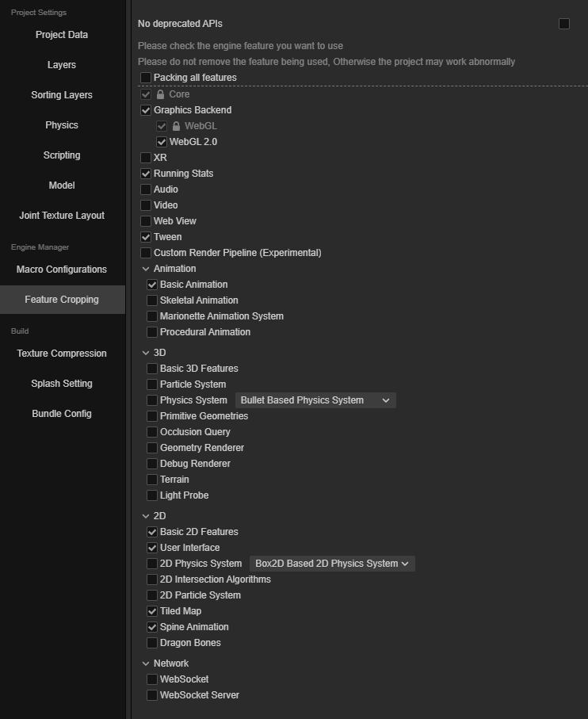Viewport: 588px width, 719px height.
Task: Open the Macro Configurations page
Action: pyautogui.click(x=62, y=269)
